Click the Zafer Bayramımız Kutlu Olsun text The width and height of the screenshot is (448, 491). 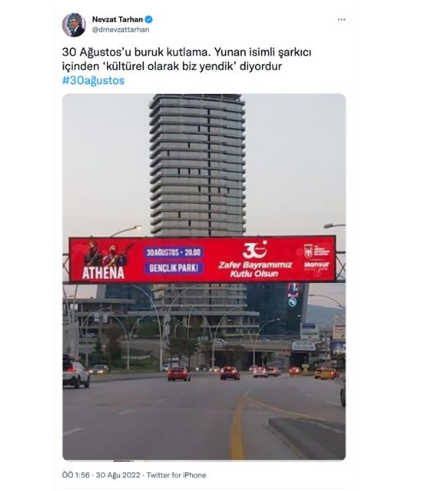pyautogui.click(x=255, y=269)
